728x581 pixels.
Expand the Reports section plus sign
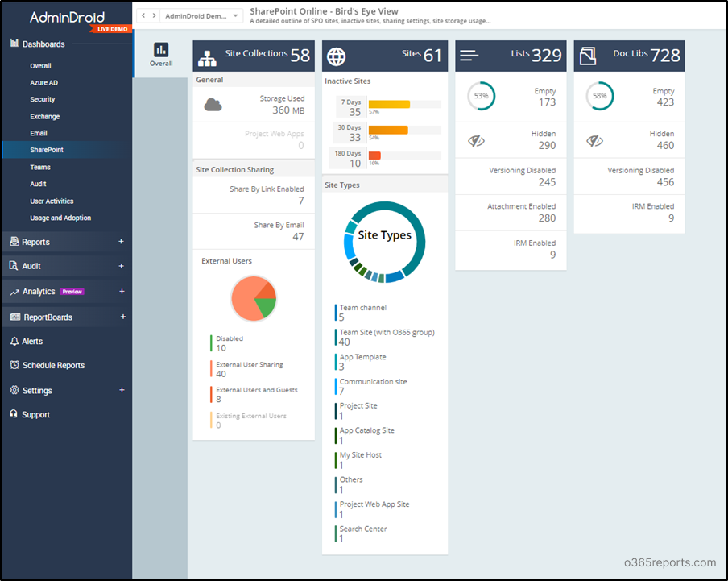coord(122,242)
